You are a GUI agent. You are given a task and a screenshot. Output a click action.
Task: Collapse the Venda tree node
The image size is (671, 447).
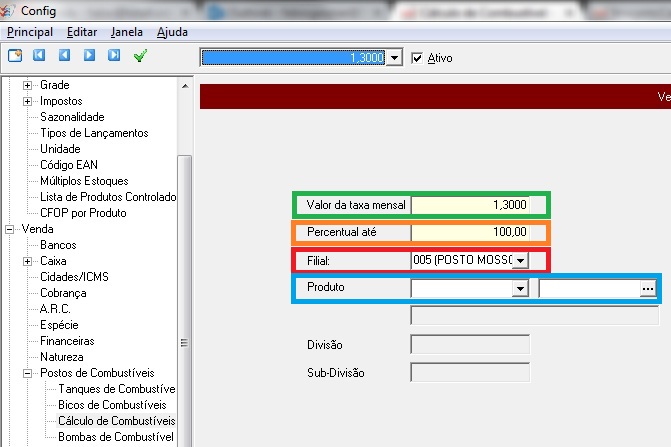click(x=9, y=229)
